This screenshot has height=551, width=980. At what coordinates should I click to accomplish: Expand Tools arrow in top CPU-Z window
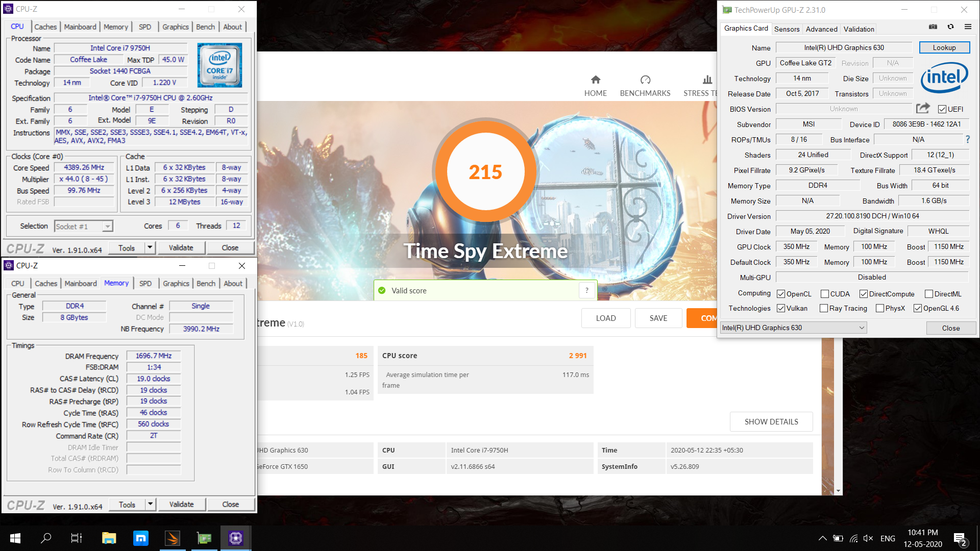[150, 247]
